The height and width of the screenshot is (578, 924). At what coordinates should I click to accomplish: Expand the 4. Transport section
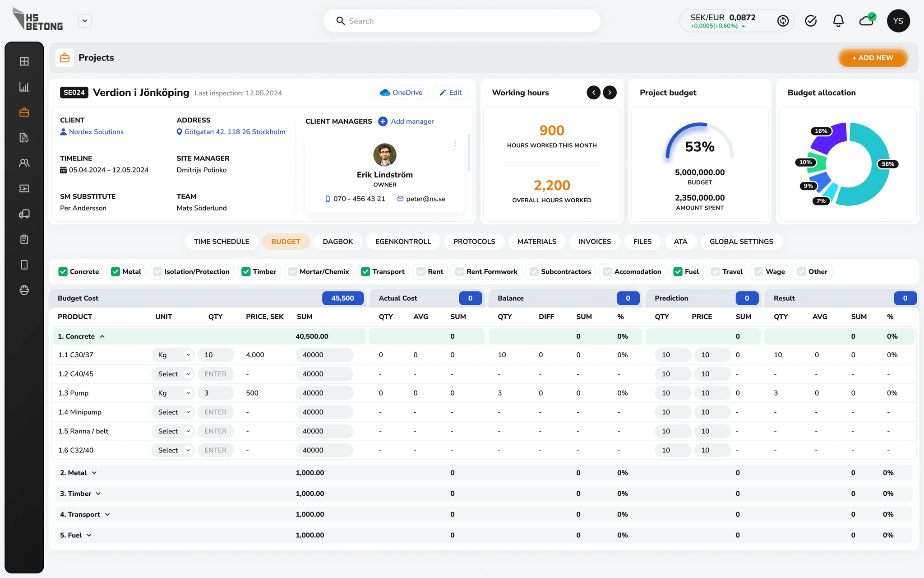(x=107, y=514)
